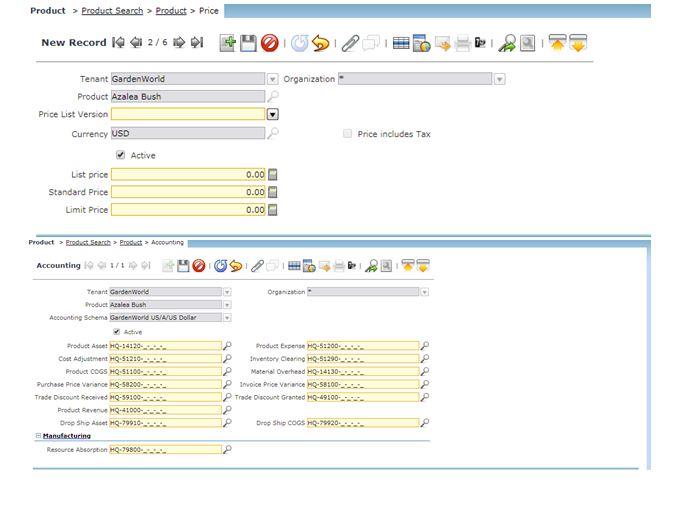Click magnifier with green arrow in Price toolbar
700x521 pixels.
pos(507,43)
